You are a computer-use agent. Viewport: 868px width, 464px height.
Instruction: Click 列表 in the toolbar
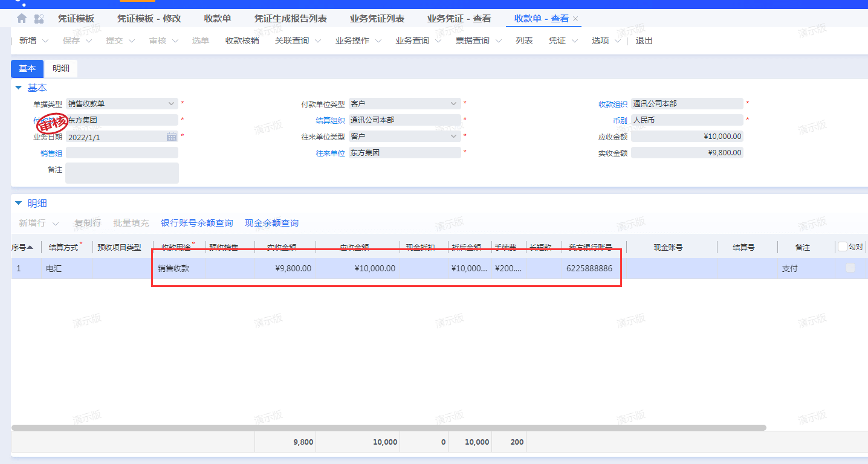click(523, 40)
